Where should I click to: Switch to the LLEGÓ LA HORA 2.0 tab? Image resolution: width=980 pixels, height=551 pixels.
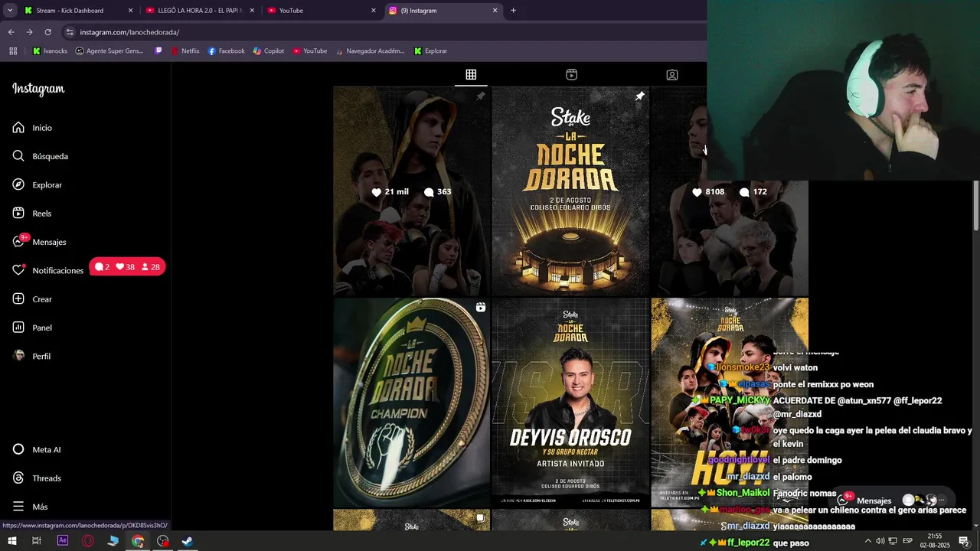coord(199,11)
